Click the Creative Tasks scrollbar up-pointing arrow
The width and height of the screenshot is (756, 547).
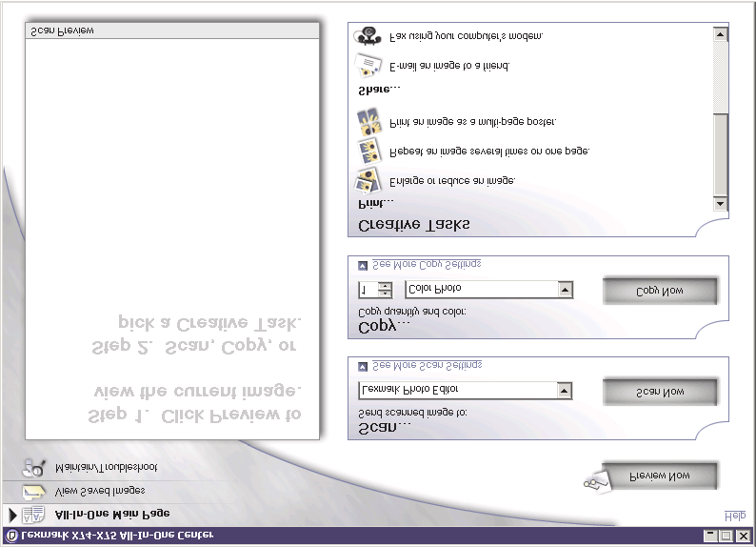[721, 34]
